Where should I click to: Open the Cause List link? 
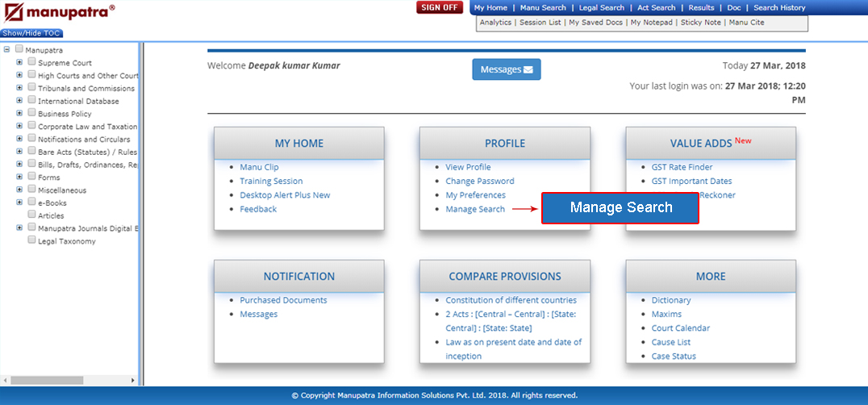671,343
